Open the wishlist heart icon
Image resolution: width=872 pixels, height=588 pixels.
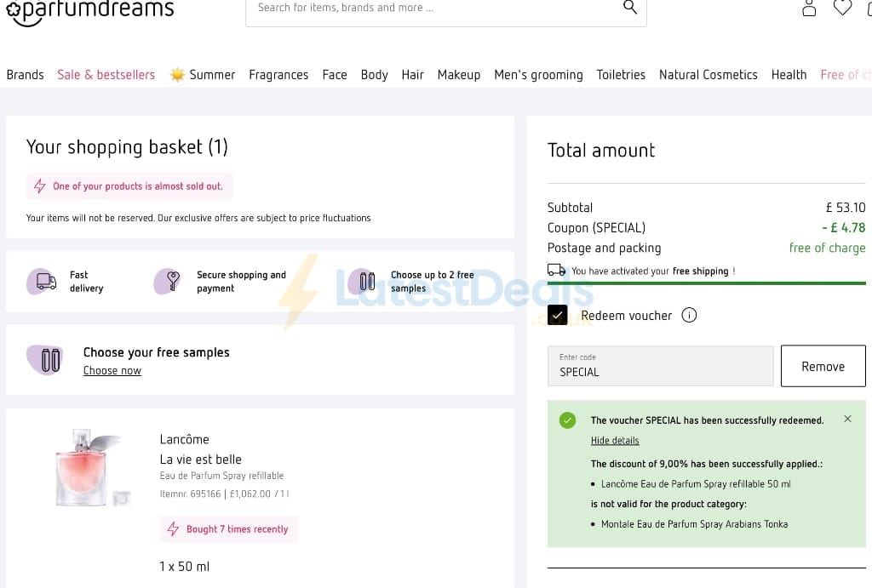coord(842,7)
